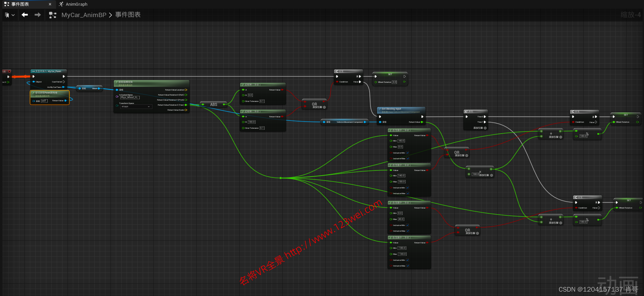Click the Min field showing -180.0
Viewport: 644px width, 296px height.
pos(402,248)
